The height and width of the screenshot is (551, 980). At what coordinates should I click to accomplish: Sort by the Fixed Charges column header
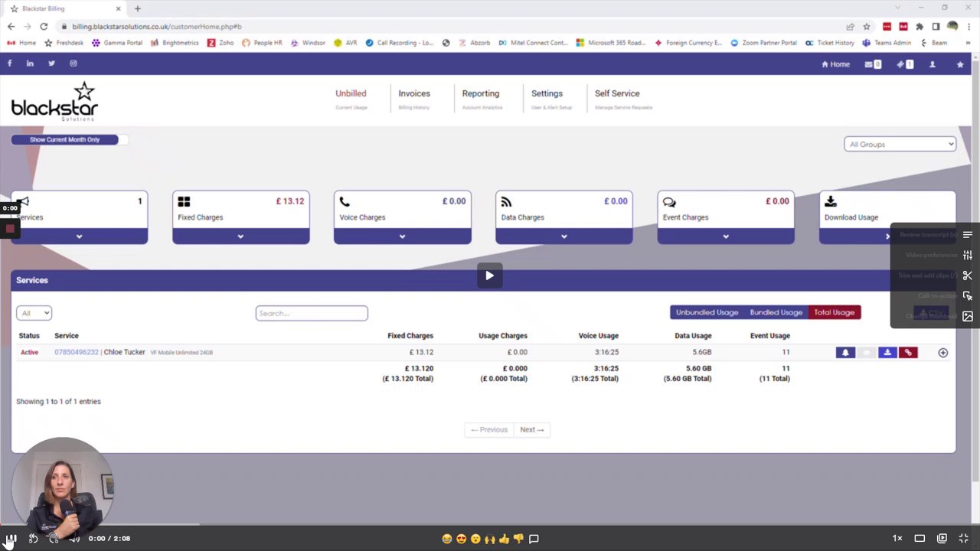coord(410,336)
